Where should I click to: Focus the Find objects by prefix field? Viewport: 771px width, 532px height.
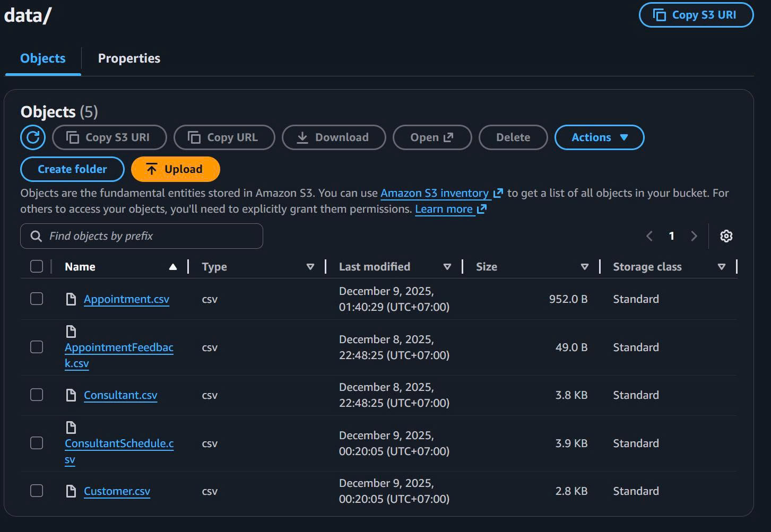click(x=149, y=236)
